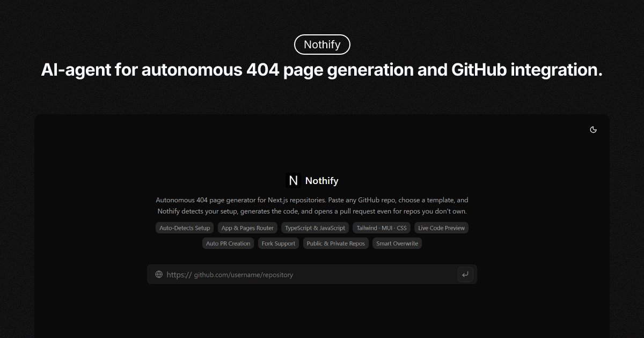Screen dimensions: 644x338
Task: Click the Tailwind · MUI · CSS tag
Action: [382, 228]
